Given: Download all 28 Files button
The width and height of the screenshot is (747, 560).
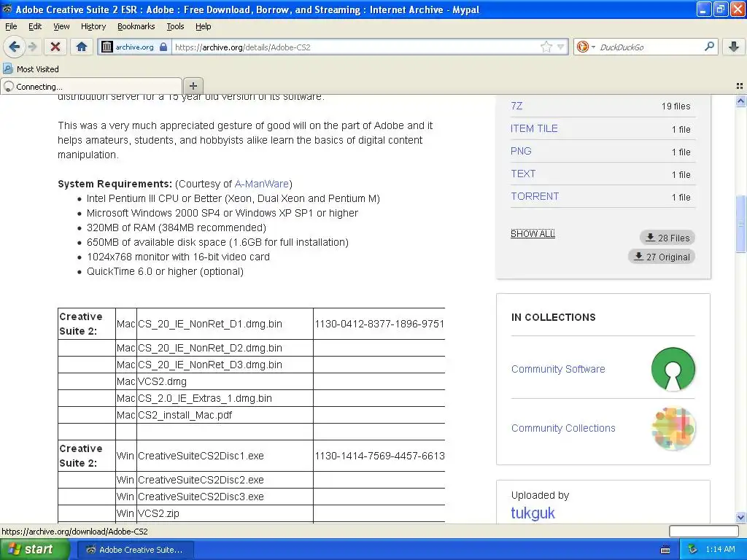Looking at the screenshot, I should click(667, 238).
